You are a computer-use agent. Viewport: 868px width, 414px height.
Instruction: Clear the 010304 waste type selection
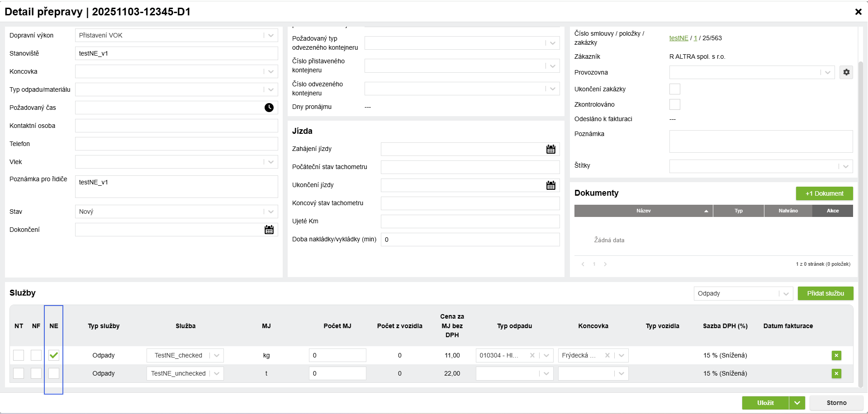click(x=532, y=355)
